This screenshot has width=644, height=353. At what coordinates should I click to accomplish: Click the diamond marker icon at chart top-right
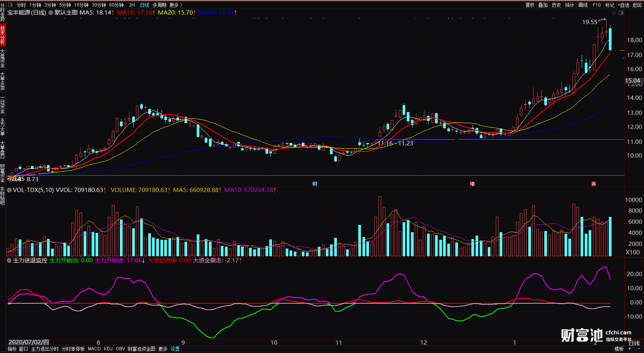614,13
